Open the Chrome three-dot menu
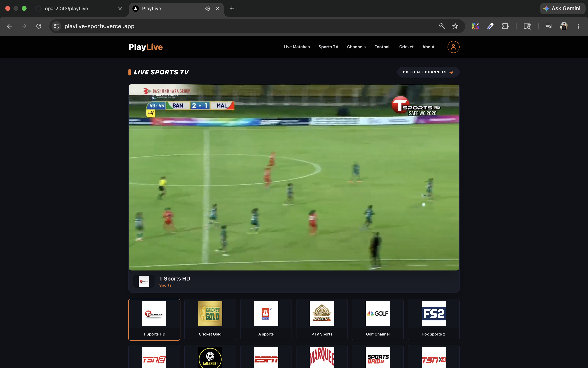 (x=579, y=26)
